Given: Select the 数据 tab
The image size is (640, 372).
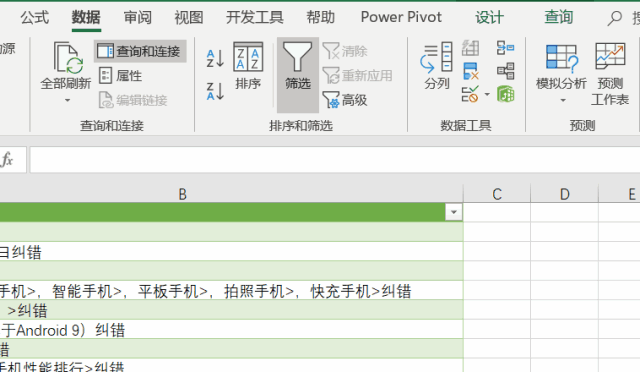Looking at the screenshot, I should click(x=86, y=18).
